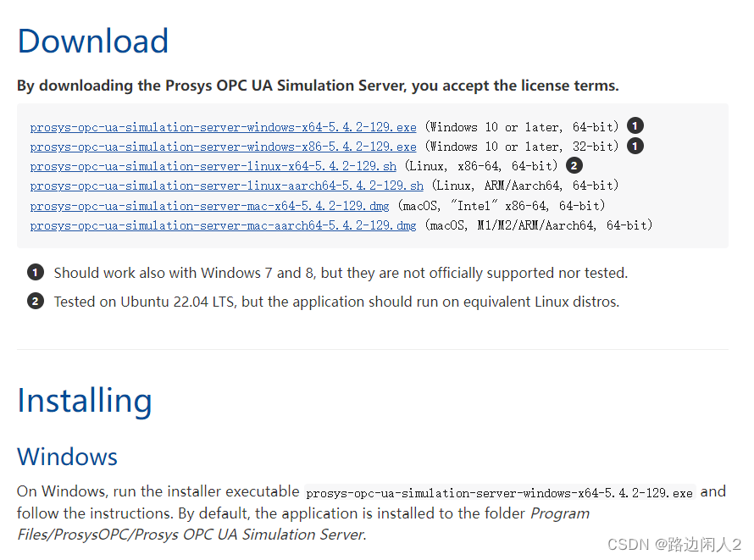Screen dimensions: 754x560
Task: Click the footnote 2 badge next to linux-x64 link
Action: point(574,165)
